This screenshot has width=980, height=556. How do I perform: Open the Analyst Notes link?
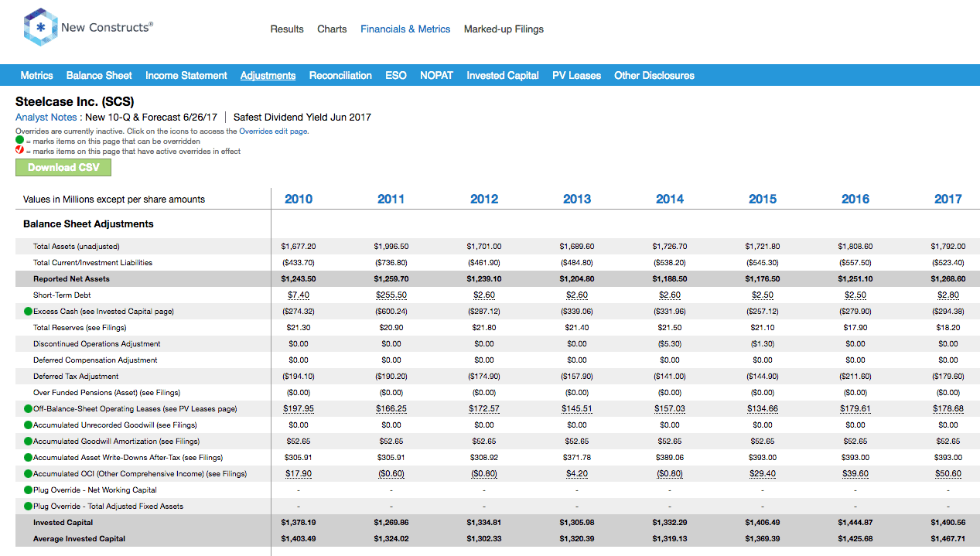[x=46, y=118]
